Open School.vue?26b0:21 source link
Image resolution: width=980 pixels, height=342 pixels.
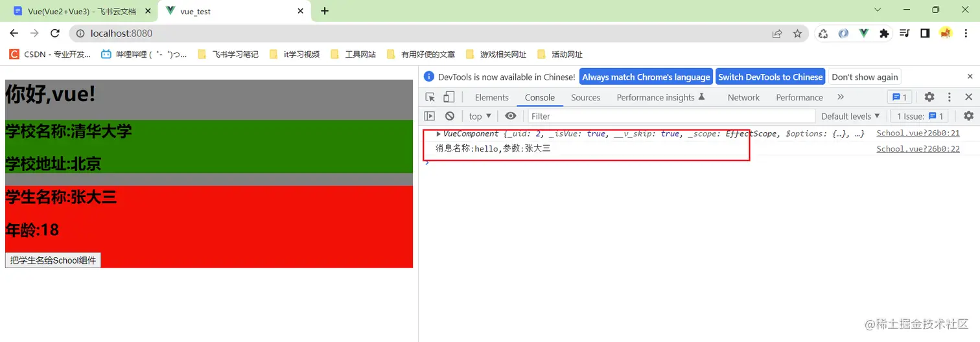click(918, 133)
